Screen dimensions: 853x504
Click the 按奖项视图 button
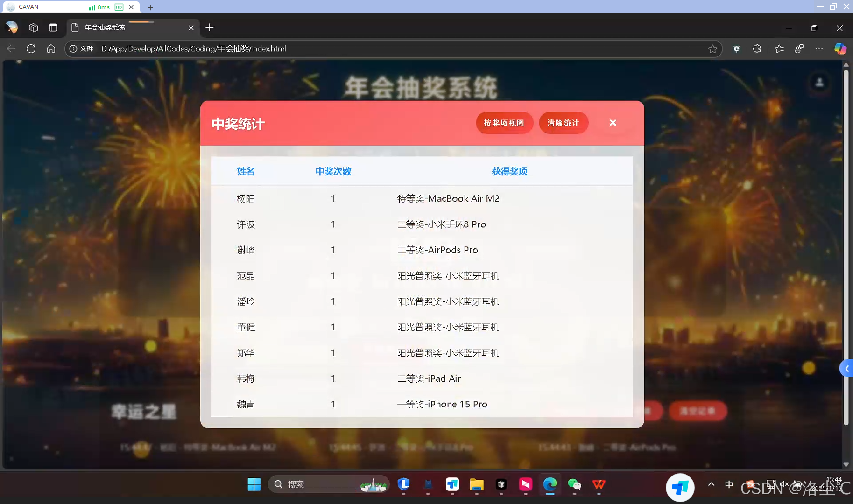(x=504, y=123)
